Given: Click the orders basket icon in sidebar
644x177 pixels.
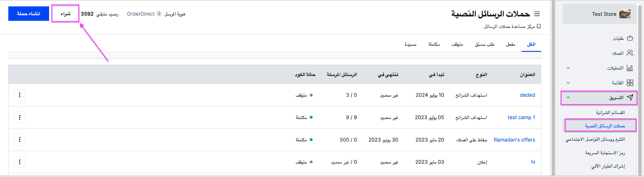Looking at the screenshot, I should point(630,38).
